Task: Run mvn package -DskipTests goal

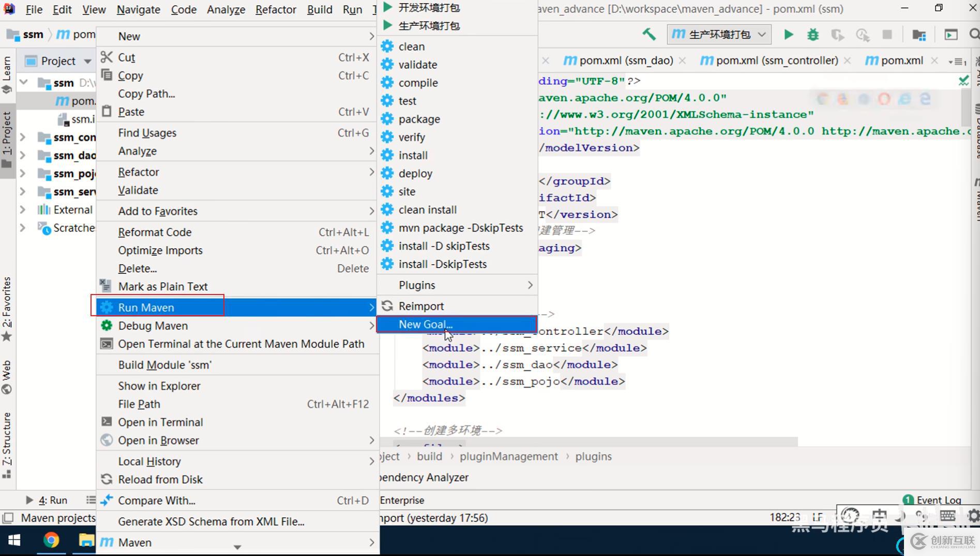Action: (458, 228)
